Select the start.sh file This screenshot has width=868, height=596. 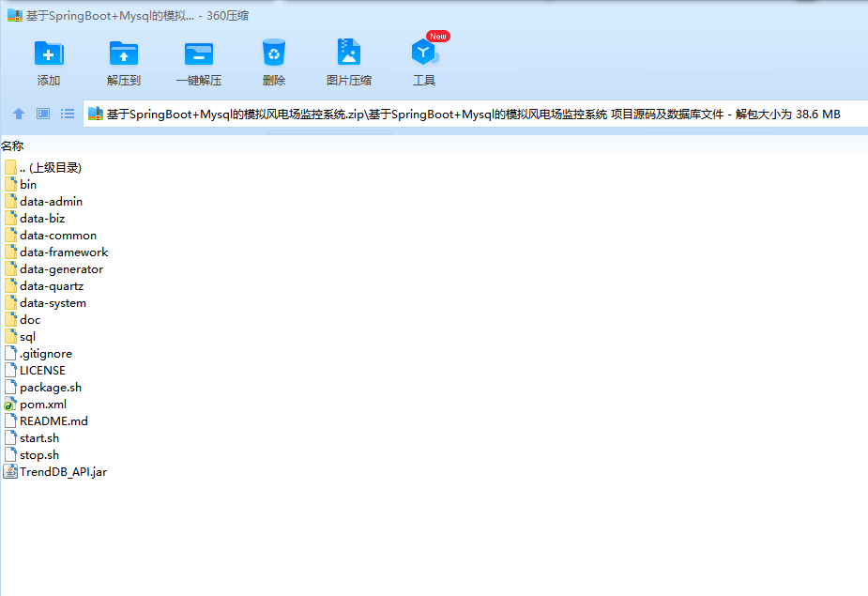tap(32, 438)
